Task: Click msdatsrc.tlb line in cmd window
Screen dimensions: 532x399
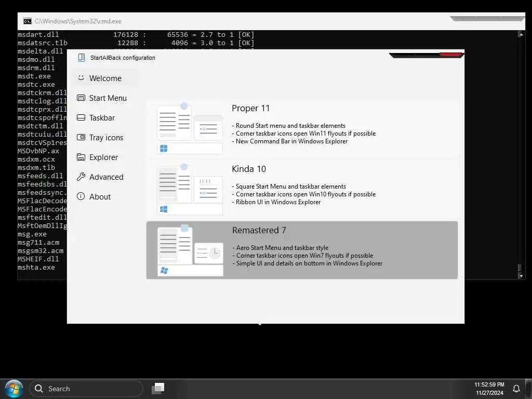Action: 136,43
